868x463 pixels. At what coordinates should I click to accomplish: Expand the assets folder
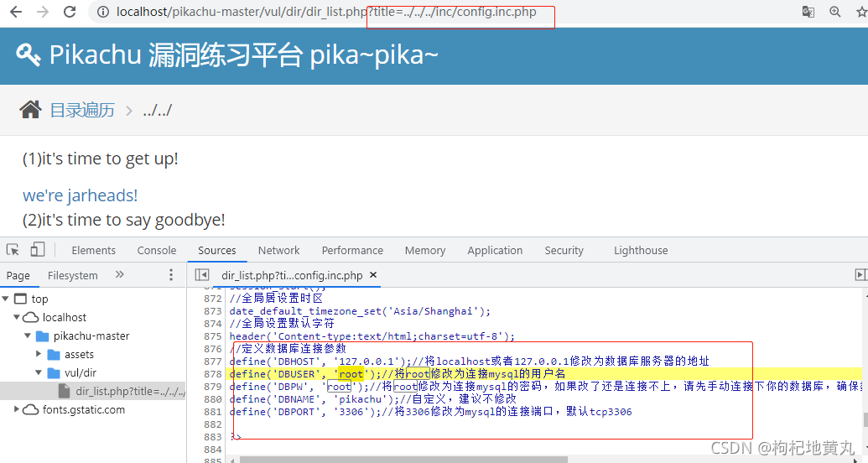pos(39,354)
